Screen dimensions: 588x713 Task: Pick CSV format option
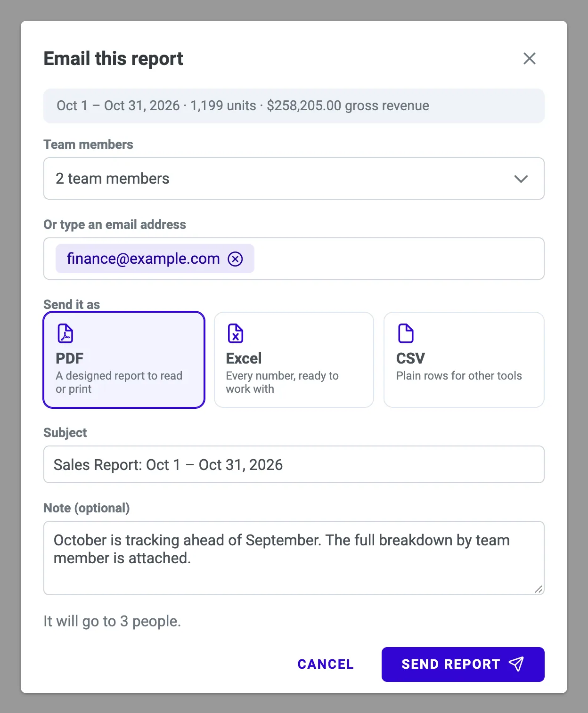coord(464,360)
